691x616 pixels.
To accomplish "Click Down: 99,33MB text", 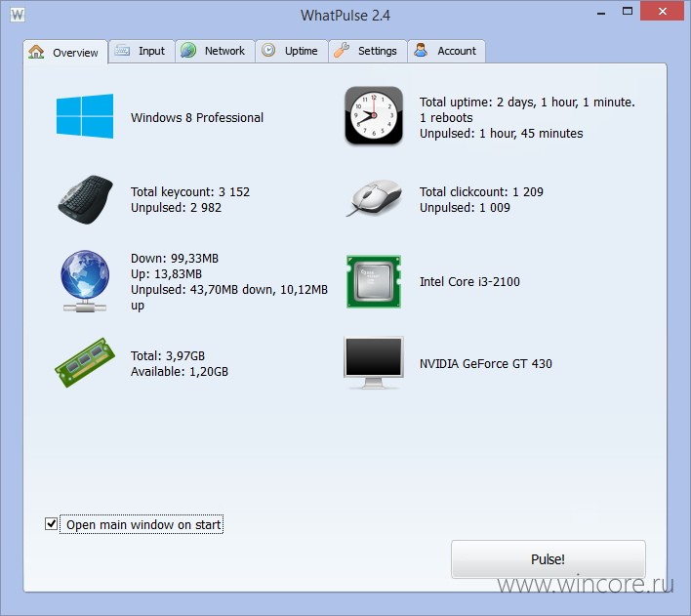I will point(175,259).
